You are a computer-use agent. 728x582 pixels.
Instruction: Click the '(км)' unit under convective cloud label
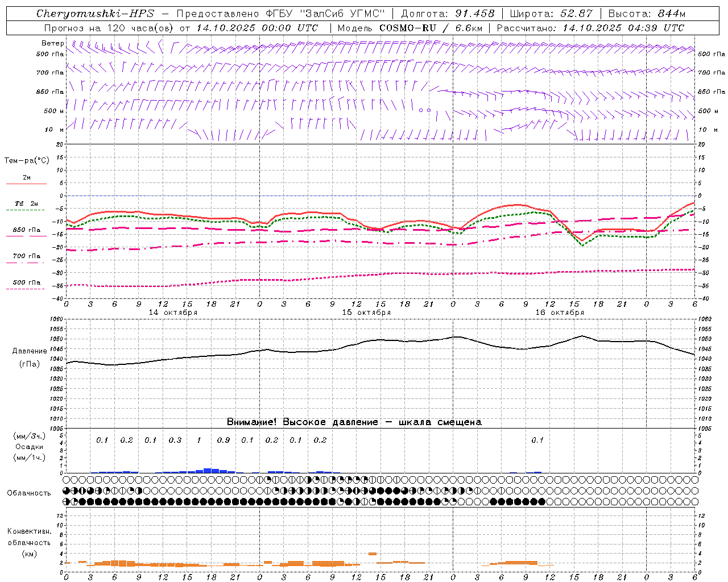point(30,554)
